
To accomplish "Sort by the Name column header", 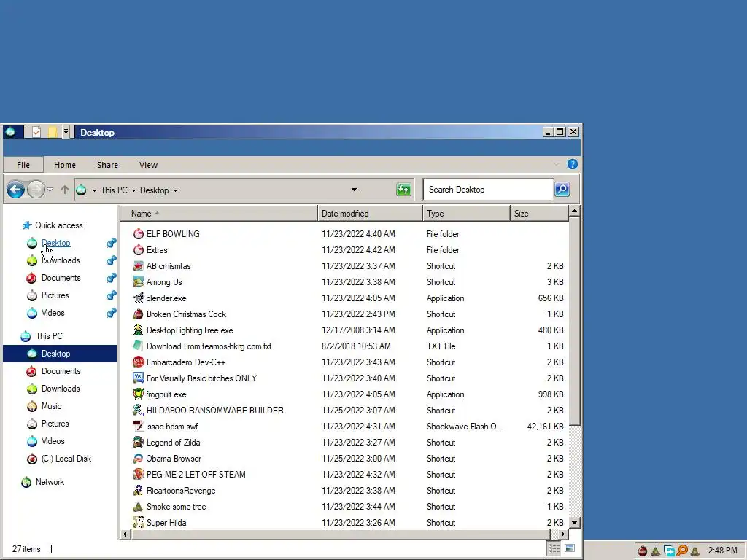I will click(x=218, y=214).
